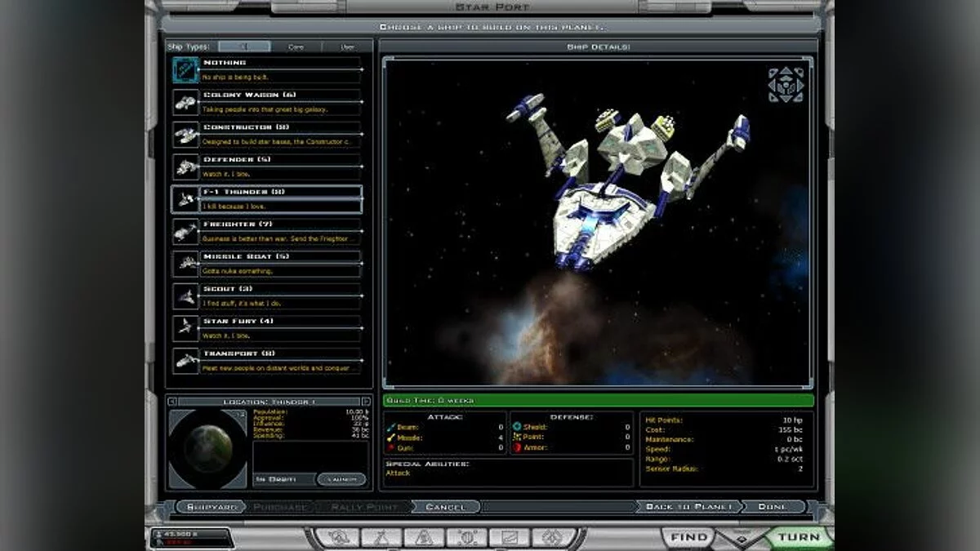
Task: Choose the Freighter ship icon
Action: 185,231
